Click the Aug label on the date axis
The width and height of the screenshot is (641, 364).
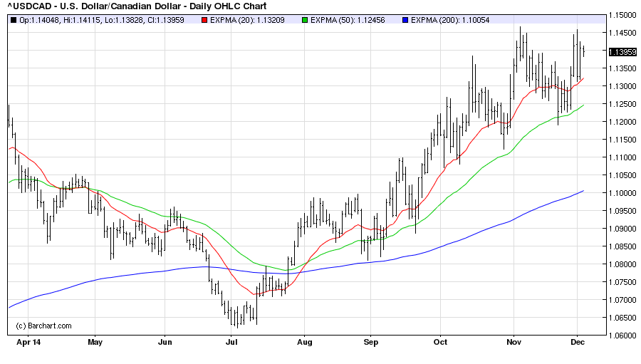pos(304,342)
